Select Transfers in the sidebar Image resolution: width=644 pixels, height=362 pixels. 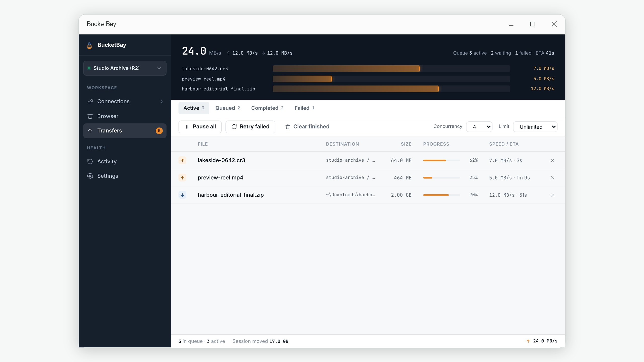pyautogui.click(x=125, y=131)
